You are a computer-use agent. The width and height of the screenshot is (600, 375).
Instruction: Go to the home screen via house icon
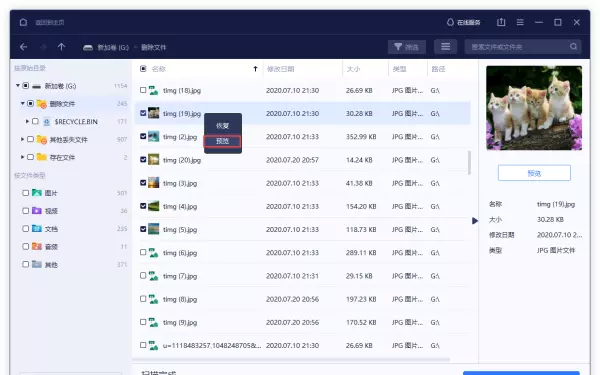click(x=23, y=22)
